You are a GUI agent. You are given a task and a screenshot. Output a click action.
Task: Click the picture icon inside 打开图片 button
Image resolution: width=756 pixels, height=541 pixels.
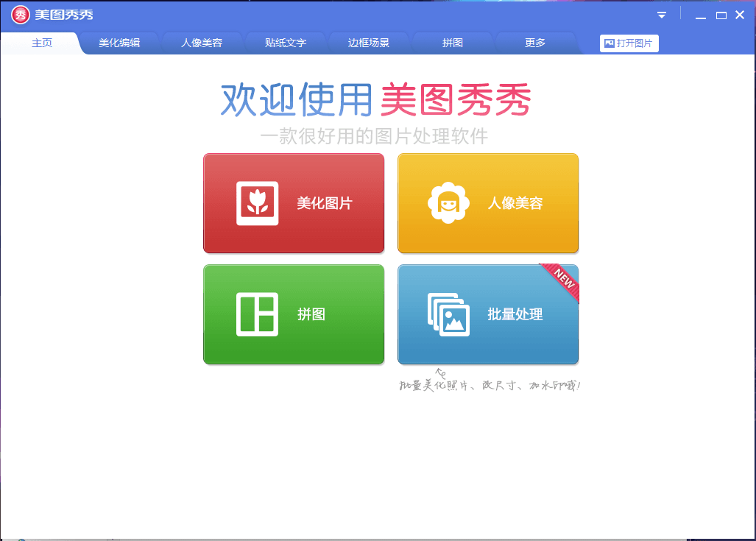pyautogui.click(x=609, y=43)
